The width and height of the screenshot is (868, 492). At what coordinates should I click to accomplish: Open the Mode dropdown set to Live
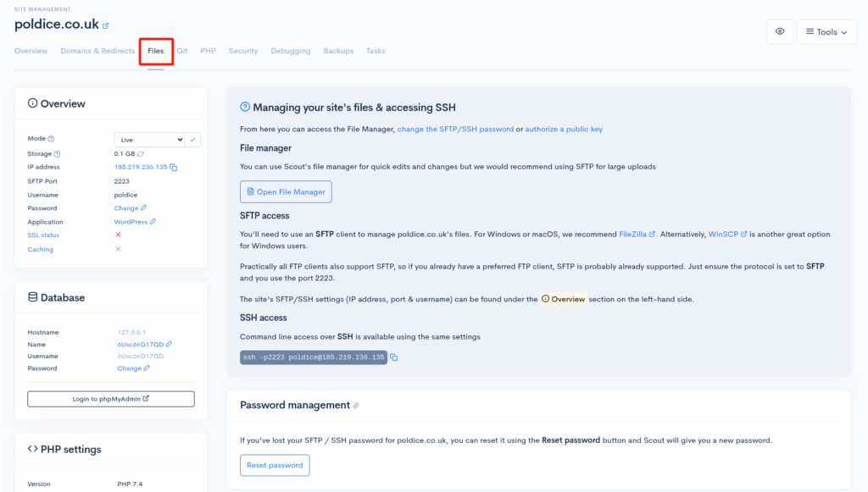[x=150, y=139]
